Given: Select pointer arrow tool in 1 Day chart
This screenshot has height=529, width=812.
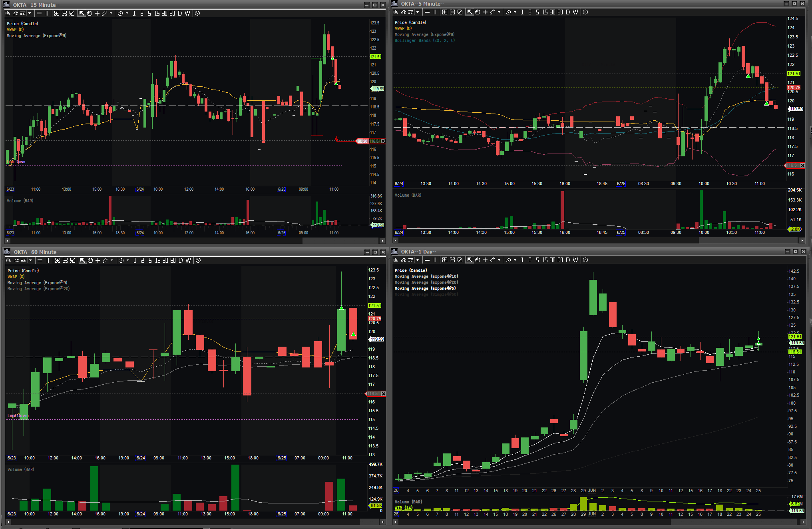Looking at the screenshot, I should click(470, 260).
